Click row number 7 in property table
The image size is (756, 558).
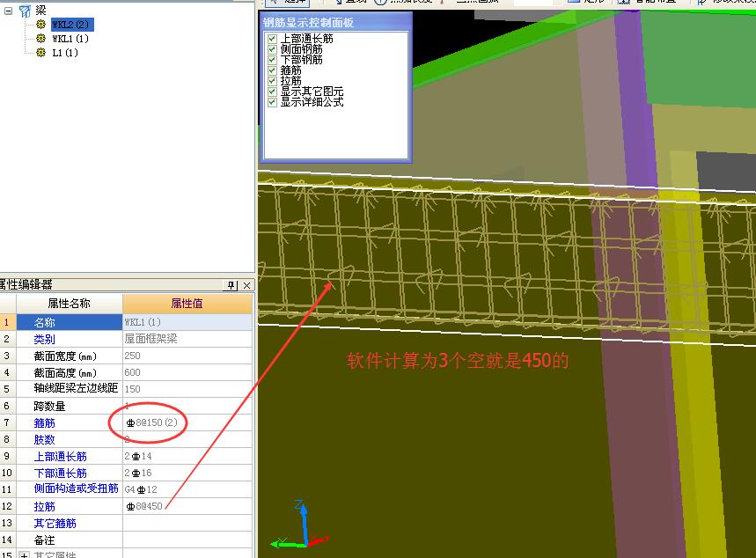(7, 422)
